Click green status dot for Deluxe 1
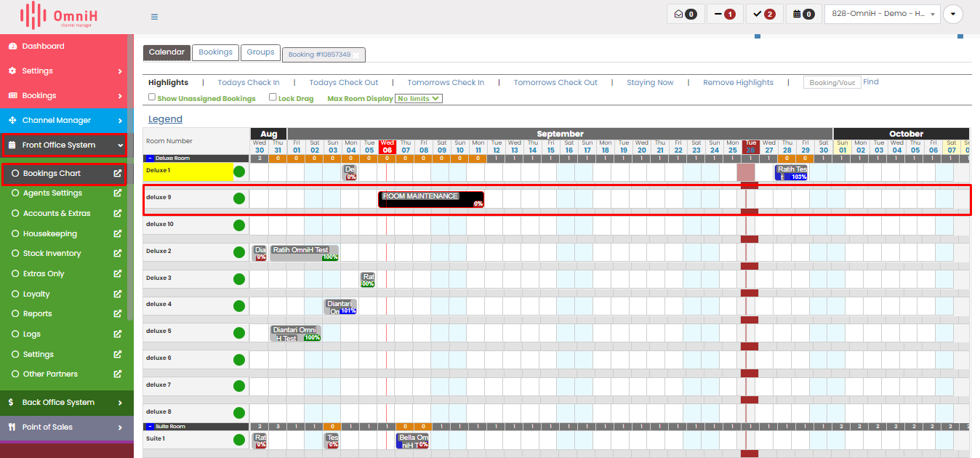This screenshot has height=458, width=980. tap(239, 172)
